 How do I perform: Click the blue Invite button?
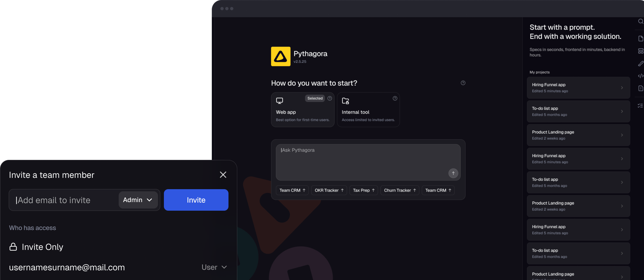196,200
